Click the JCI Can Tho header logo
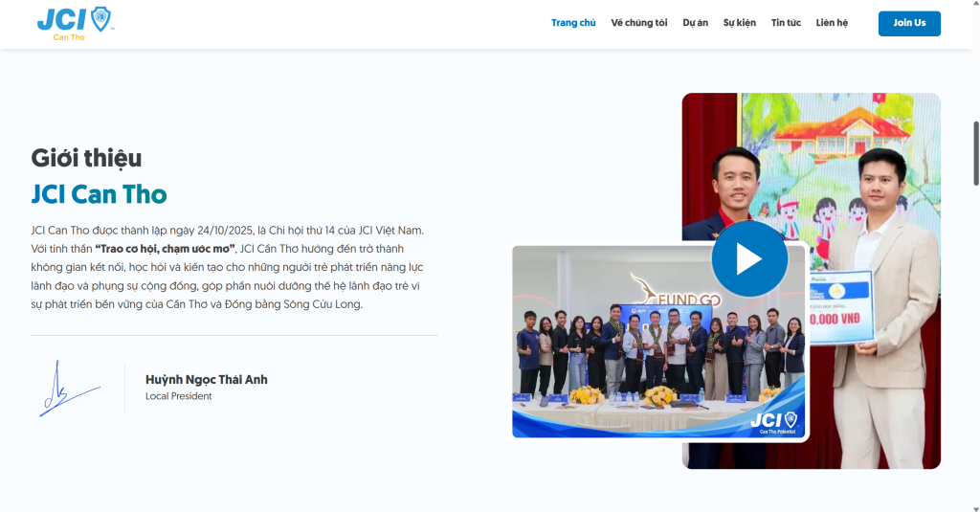Screen dimensions: 980x512 point(75,23)
